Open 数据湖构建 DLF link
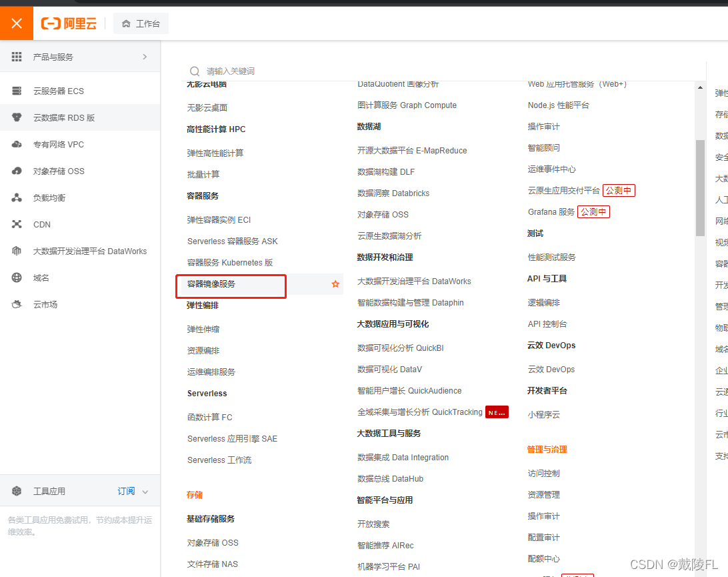 (x=386, y=172)
